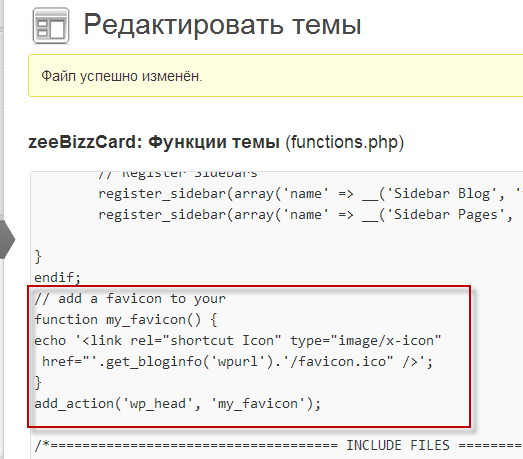523x459 pixels.
Task: Click the theme editor icon beside heading
Action: [51, 26]
